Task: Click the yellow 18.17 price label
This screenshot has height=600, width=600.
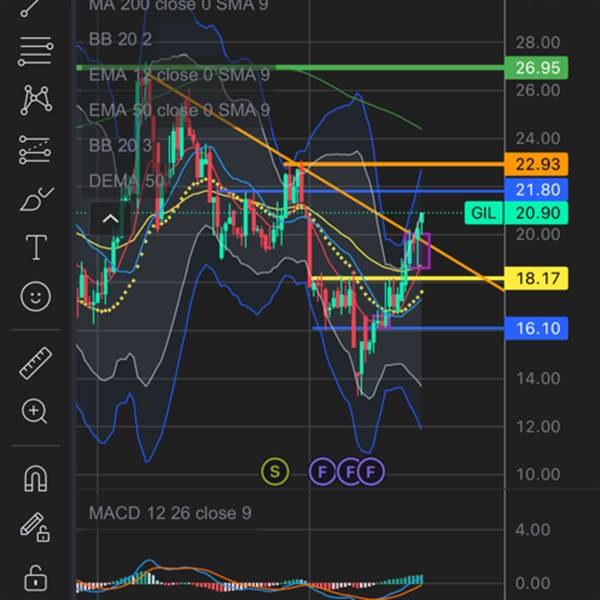Action: [536, 278]
